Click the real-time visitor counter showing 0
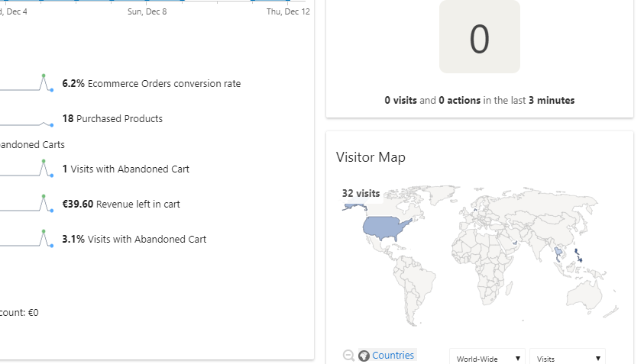 (x=480, y=37)
